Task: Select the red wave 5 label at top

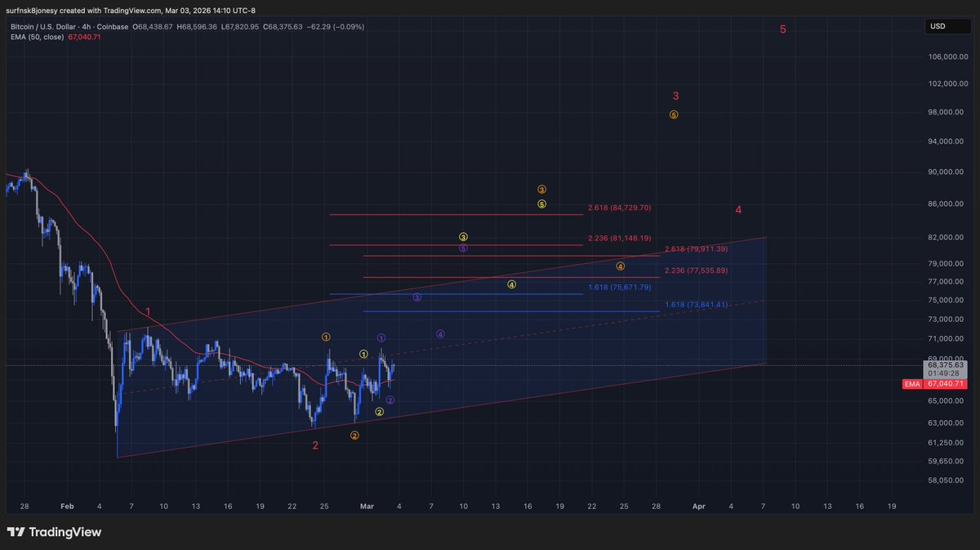Action: pos(782,29)
